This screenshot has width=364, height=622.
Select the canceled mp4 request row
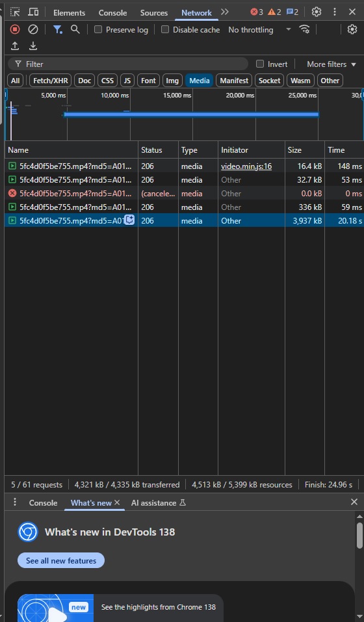click(184, 193)
